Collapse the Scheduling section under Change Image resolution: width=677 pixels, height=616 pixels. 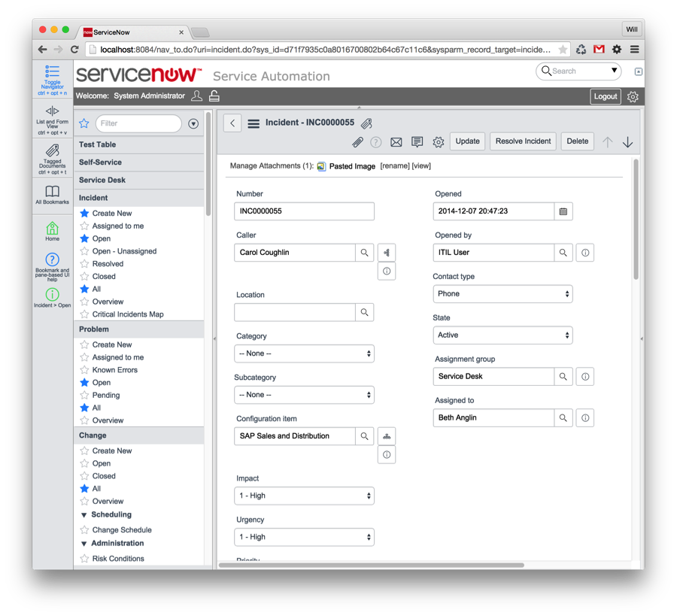[x=83, y=514]
